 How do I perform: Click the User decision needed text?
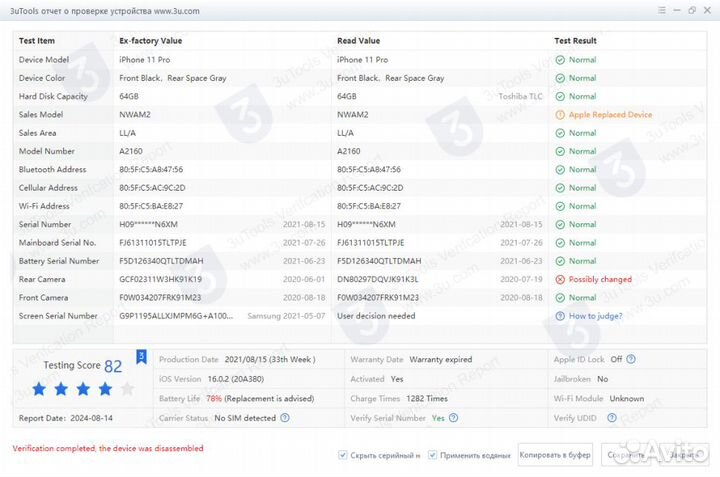tap(376, 316)
